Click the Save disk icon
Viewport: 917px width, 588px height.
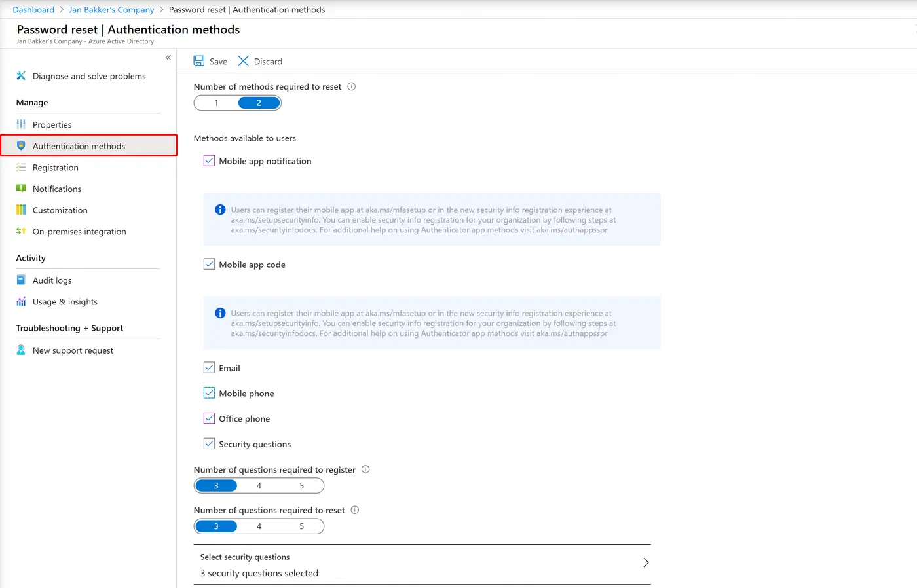(x=199, y=61)
